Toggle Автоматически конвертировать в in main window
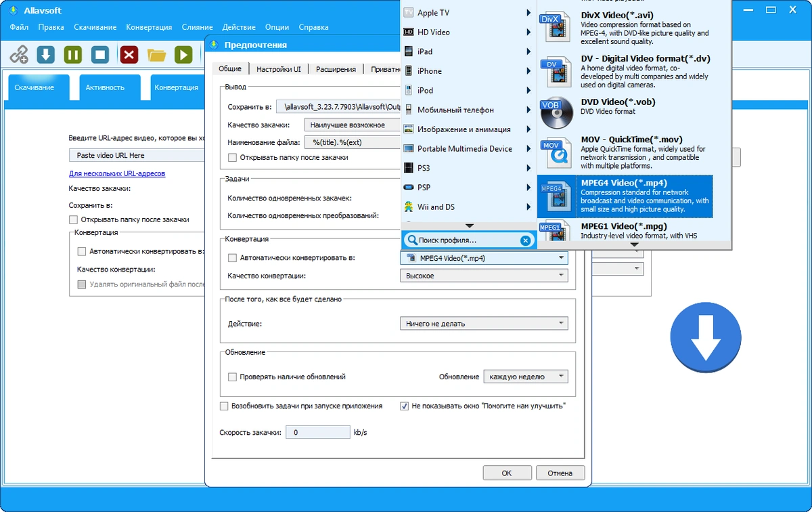 [82, 251]
